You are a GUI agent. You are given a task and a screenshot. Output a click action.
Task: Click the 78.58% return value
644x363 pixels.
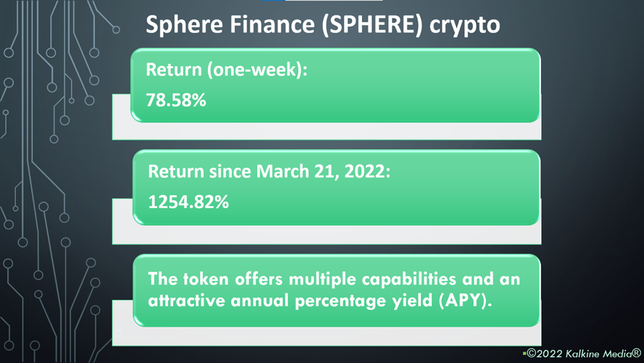tap(176, 100)
